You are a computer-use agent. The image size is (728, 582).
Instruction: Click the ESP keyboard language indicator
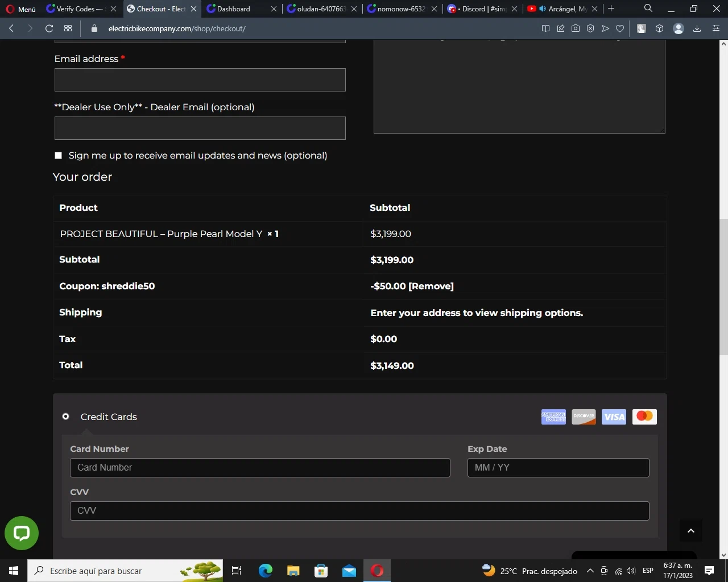click(648, 571)
